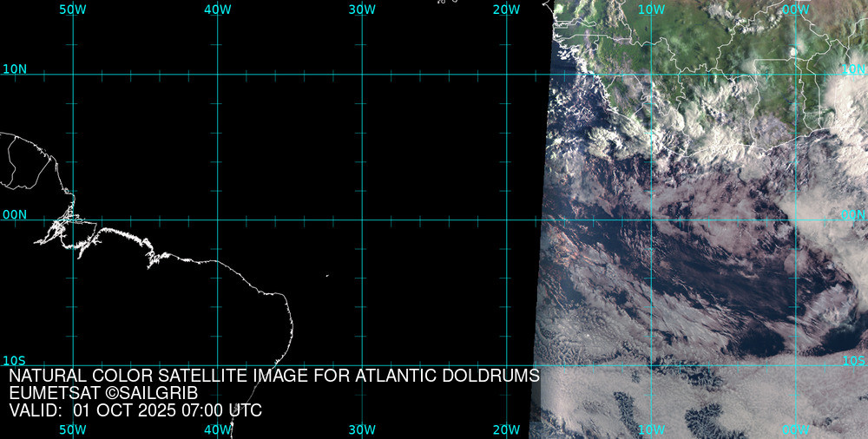Click the VALID 01 OCT 2025 timestamp
The image size is (868, 439).
click(135, 410)
